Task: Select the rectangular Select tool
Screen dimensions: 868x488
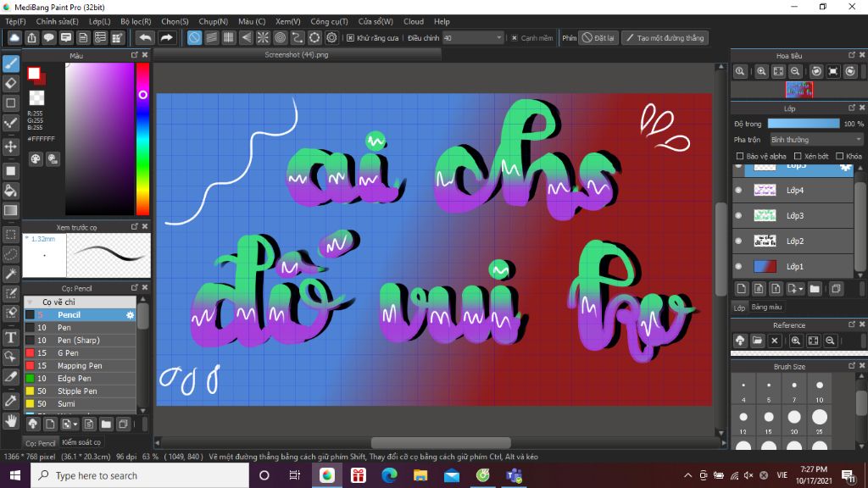Action: click(11, 235)
